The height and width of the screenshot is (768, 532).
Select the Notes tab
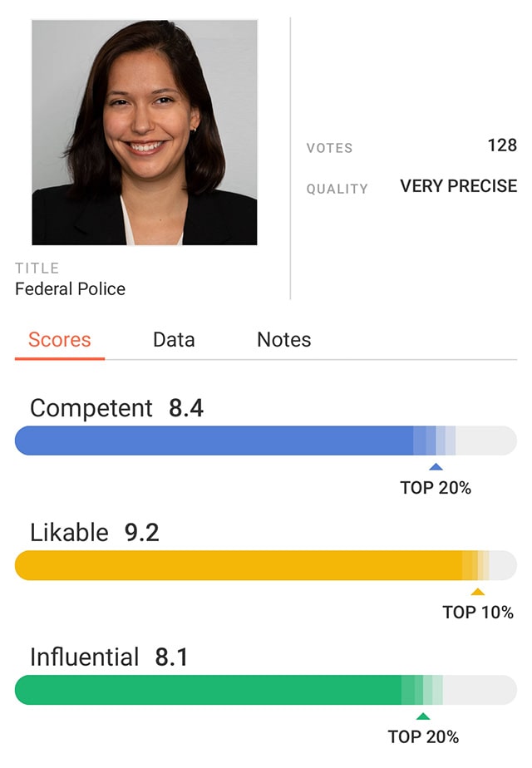pos(284,340)
